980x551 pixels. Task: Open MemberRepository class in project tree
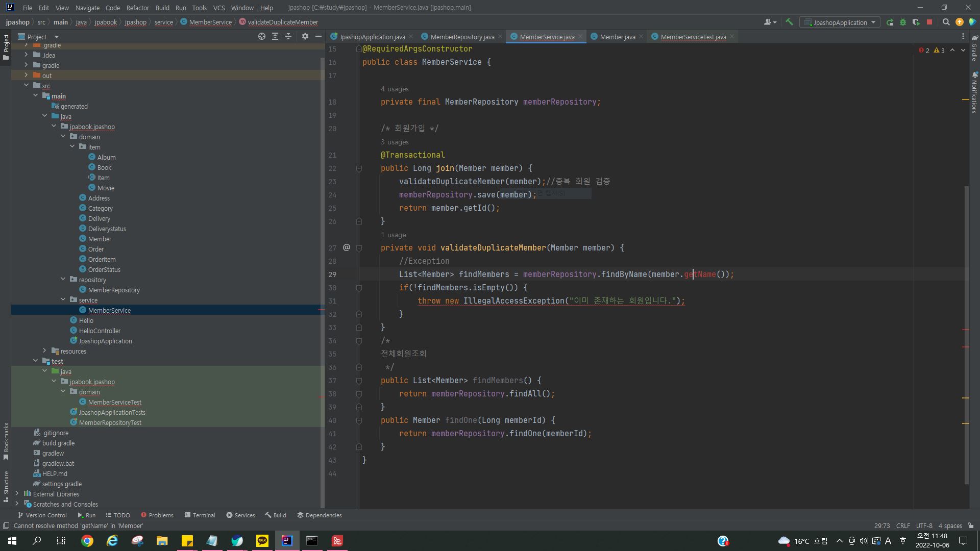pyautogui.click(x=113, y=290)
